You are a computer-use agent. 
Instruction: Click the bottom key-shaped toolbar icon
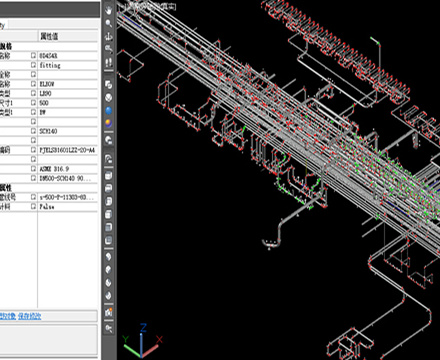tap(109, 328)
